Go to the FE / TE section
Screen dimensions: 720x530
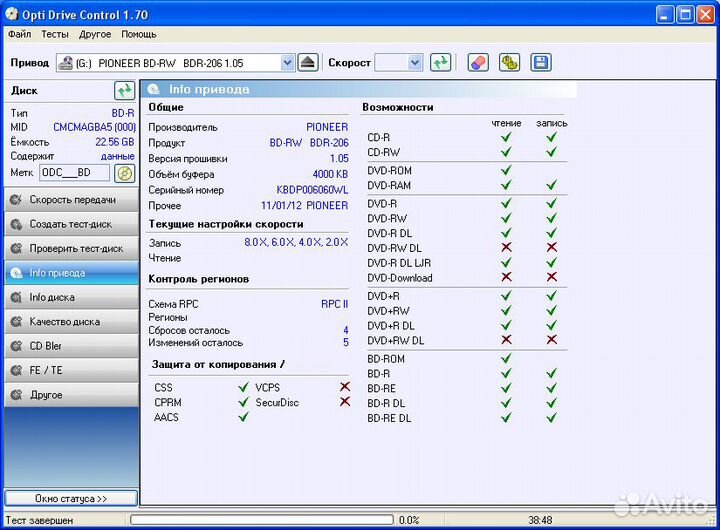pyautogui.click(x=70, y=371)
